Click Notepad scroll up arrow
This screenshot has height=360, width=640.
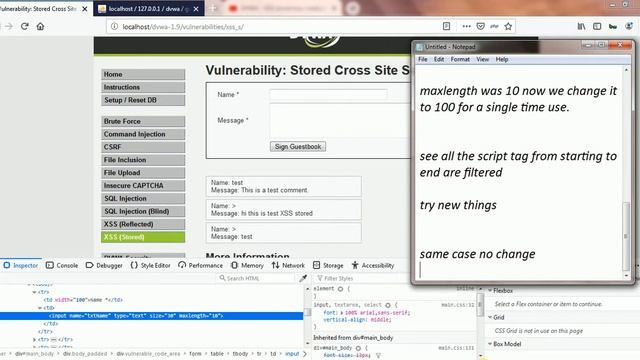tap(627, 70)
